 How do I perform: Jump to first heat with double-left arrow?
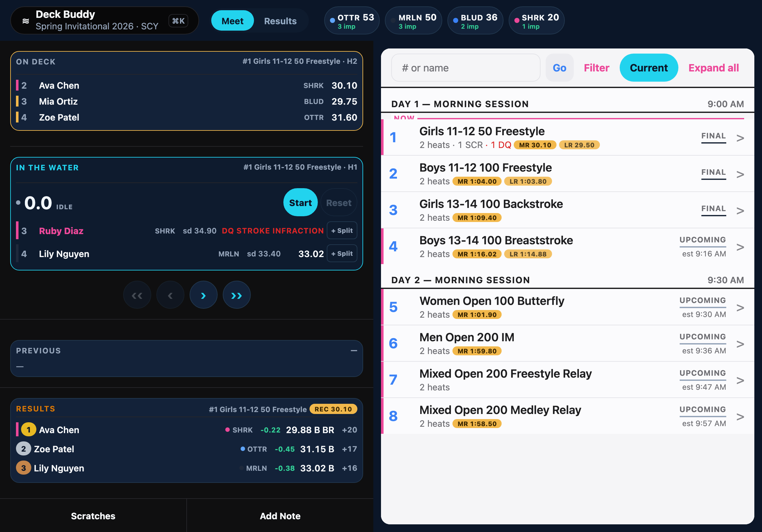137,295
